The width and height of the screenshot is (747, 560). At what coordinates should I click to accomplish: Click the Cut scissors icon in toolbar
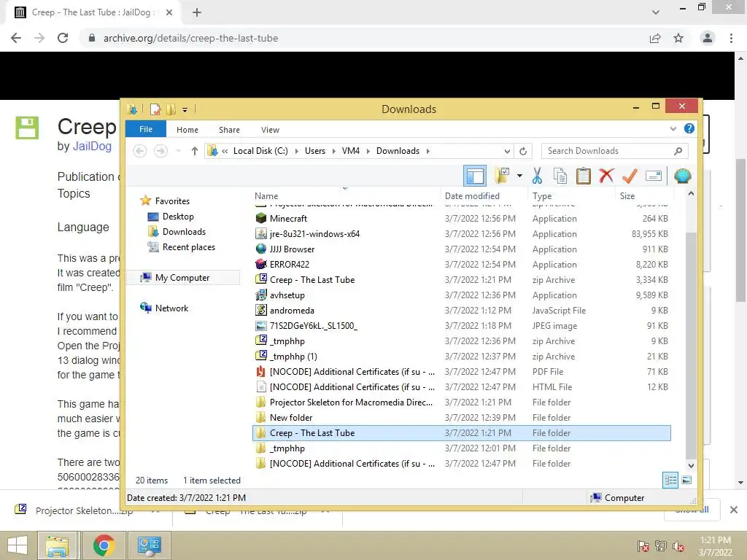pos(537,176)
